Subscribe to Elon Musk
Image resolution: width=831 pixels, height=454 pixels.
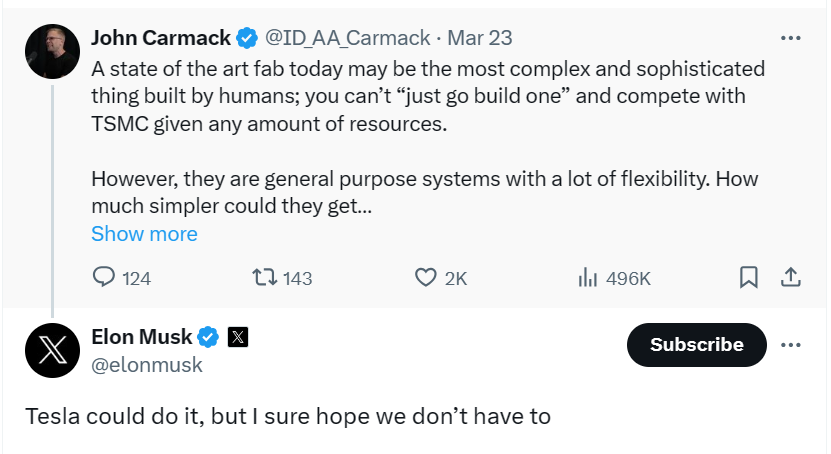[x=696, y=345]
